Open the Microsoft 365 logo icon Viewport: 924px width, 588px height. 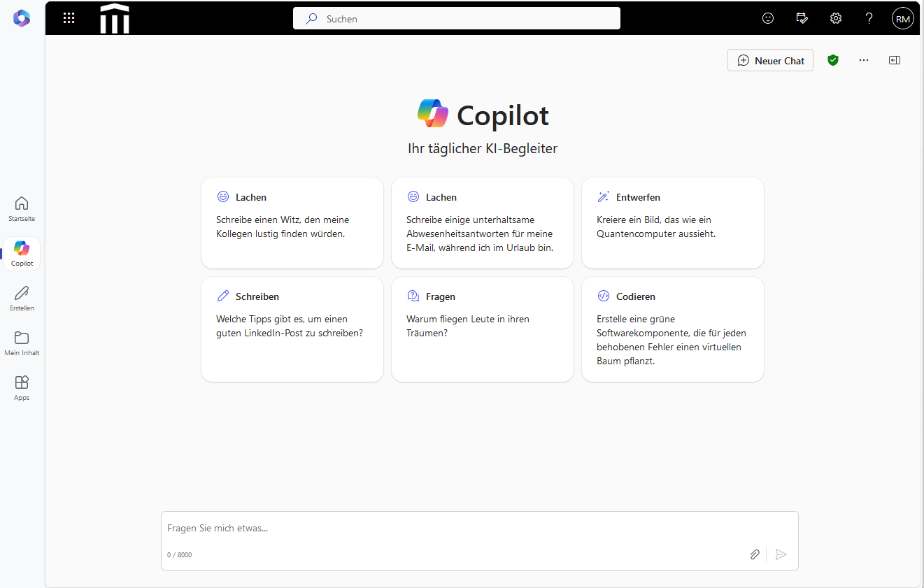coord(22,18)
